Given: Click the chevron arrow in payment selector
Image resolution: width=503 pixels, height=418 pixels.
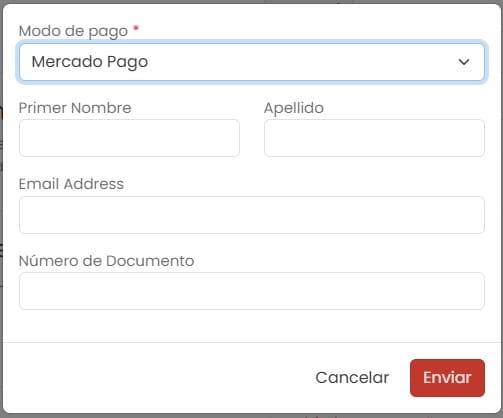Looking at the screenshot, I should pyautogui.click(x=464, y=62).
